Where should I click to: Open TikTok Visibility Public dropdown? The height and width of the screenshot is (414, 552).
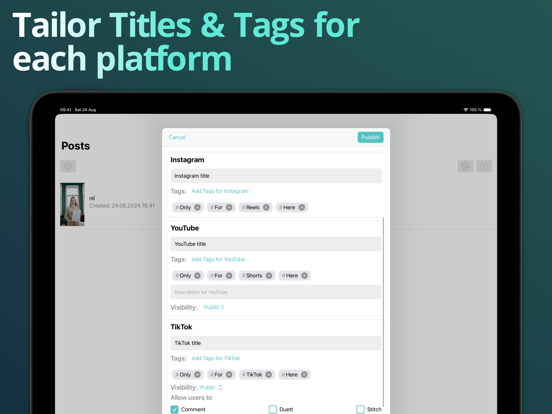(211, 387)
